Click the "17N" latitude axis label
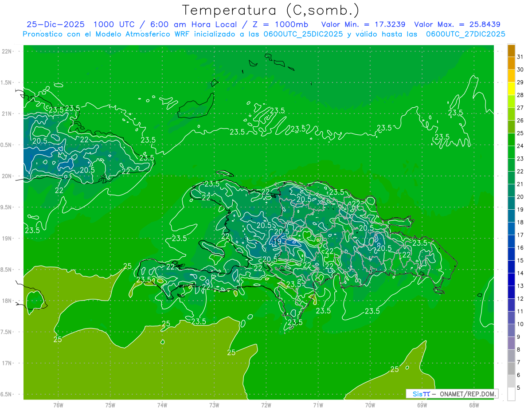Viewport: 532px width, 411px height. point(7,363)
